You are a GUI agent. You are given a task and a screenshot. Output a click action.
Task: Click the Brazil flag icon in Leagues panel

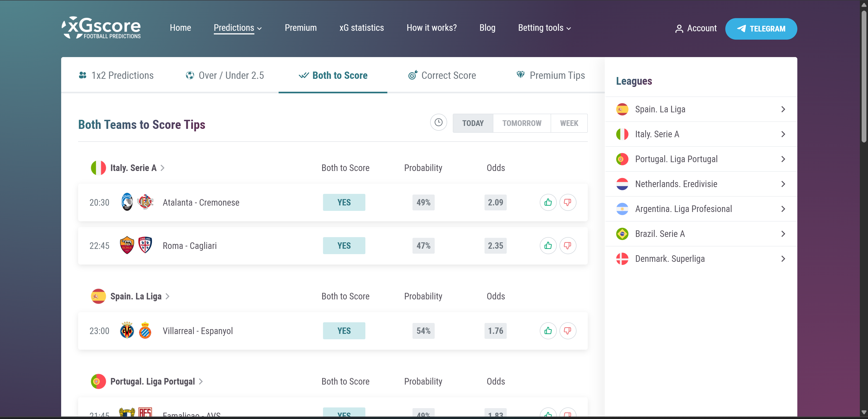[622, 234]
